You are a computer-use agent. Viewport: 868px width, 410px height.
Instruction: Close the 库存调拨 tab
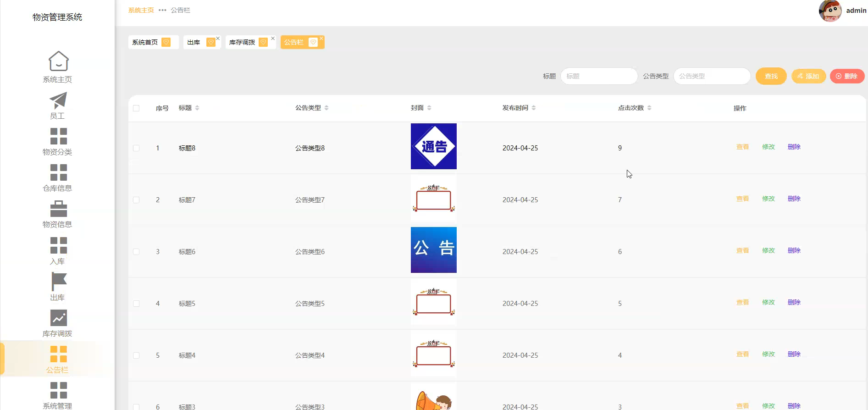click(x=273, y=38)
